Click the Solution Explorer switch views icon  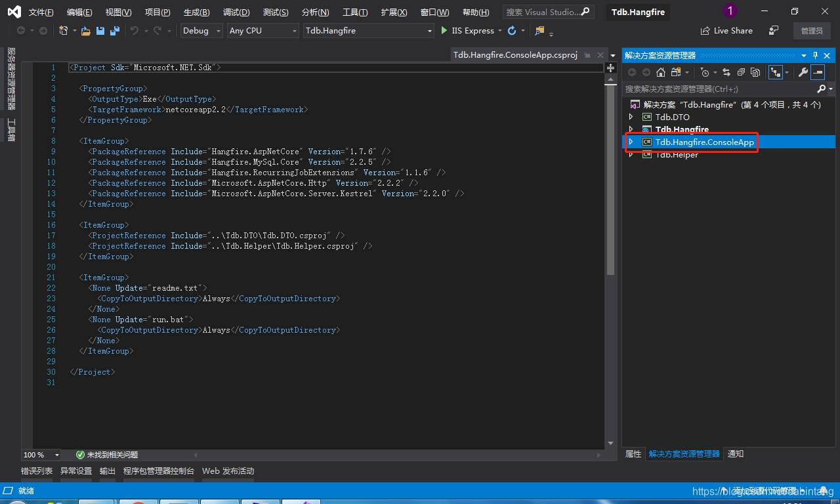[x=675, y=72]
